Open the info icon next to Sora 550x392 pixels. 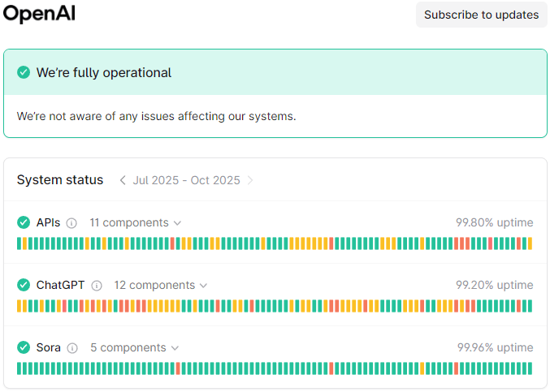[x=72, y=348]
